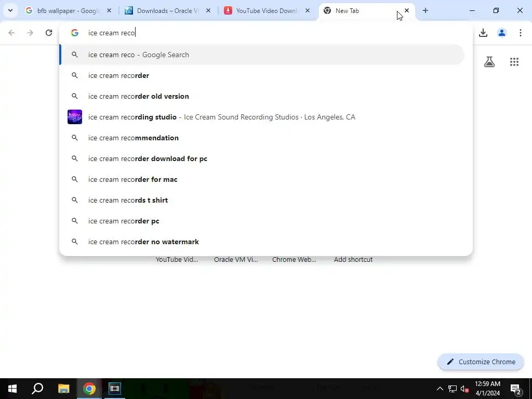
Task: Choose 'ice cream recorder pc' suggestion
Action: coord(262,221)
